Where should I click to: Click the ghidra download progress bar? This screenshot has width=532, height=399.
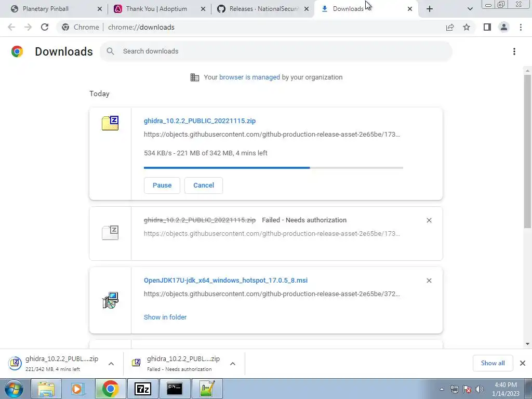(273, 168)
